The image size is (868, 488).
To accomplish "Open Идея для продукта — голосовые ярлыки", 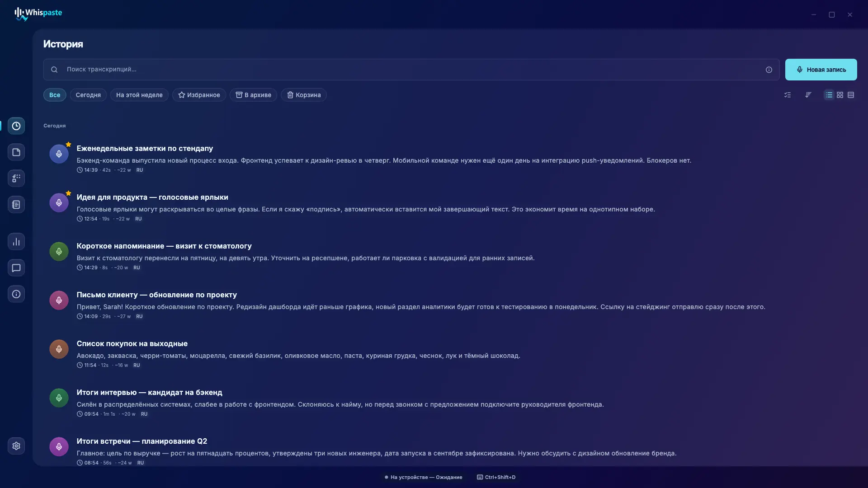I will 152,197.
